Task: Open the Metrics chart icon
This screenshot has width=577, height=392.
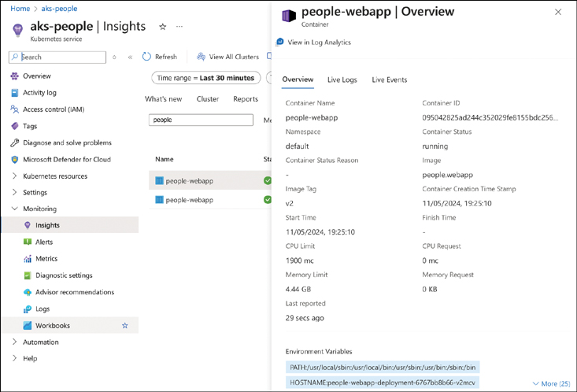Action: point(28,259)
